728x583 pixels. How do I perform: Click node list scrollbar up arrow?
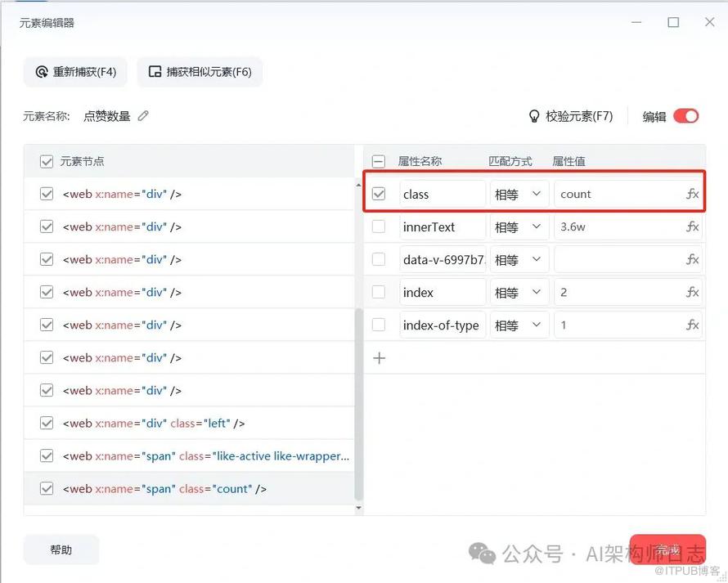tap(358, 186)
